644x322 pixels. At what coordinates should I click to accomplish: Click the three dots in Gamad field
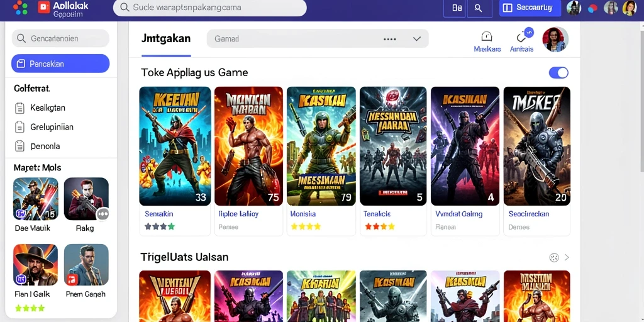click(390, 39)
